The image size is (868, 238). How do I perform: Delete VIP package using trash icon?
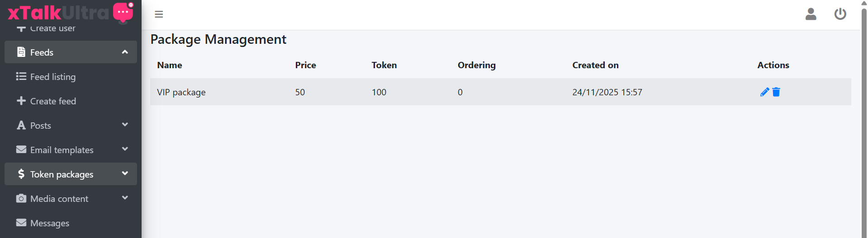click(x=776, y=92)
